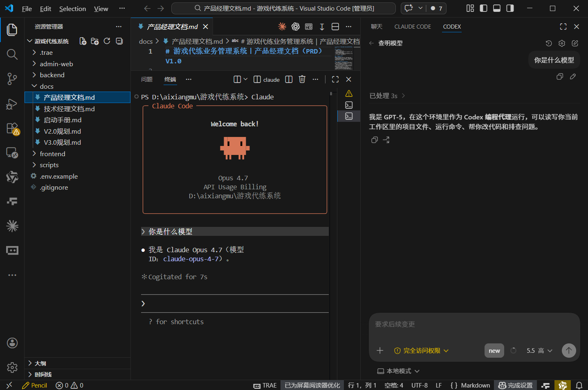This screenshot has height=390, width=588.
Task: Kill the terminal with trash icon
Action: (x=302, y=79)
